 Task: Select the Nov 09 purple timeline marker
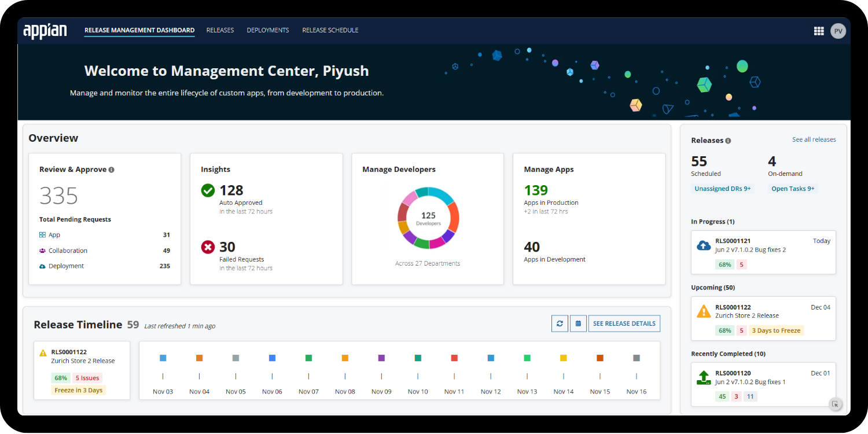pos(381,358)
